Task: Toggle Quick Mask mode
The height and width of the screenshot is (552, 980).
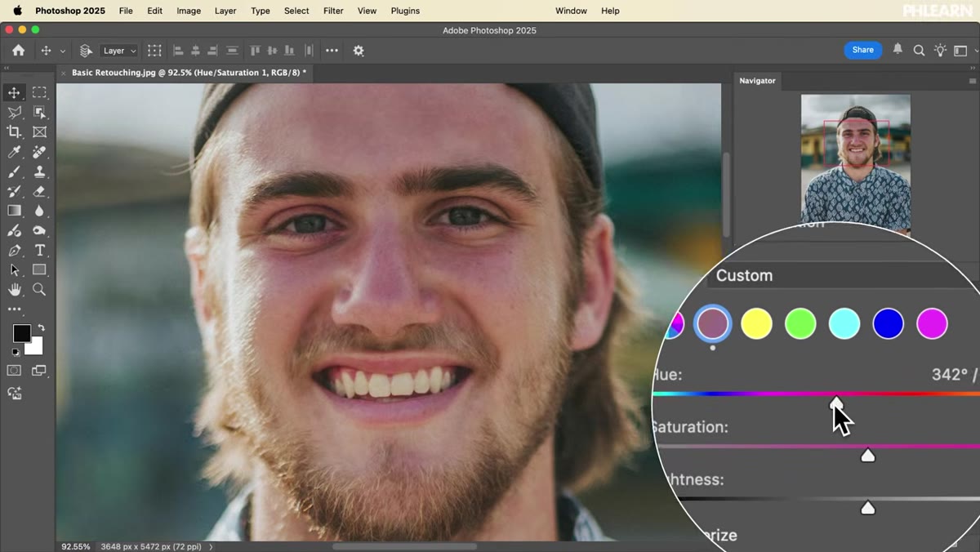Action: (x=14, y=370)
